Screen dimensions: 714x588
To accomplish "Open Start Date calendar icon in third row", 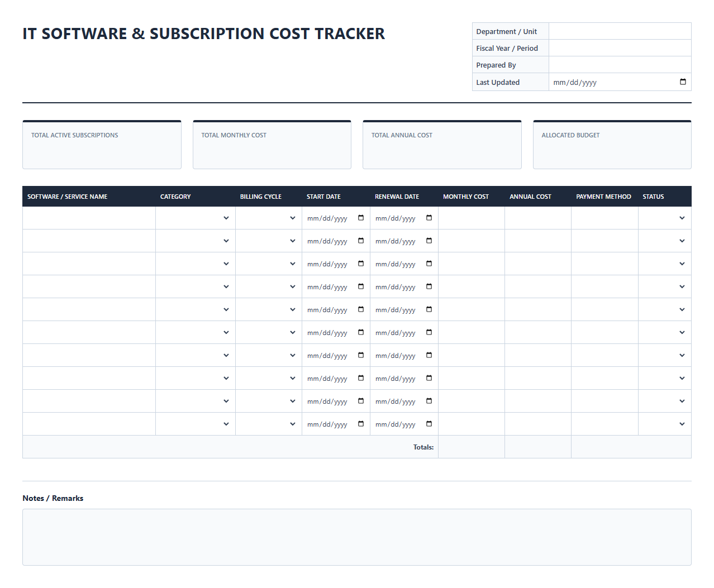I will coord(361,264).
